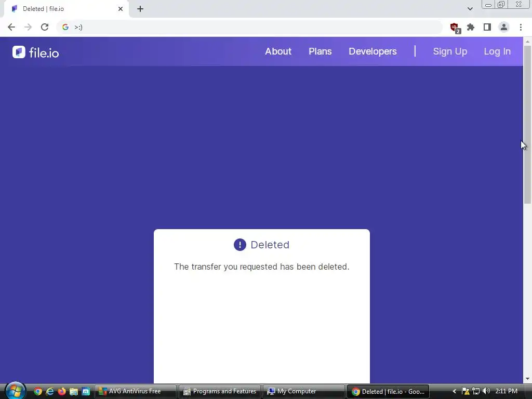This screenshot has width=532, height=399.
Task: Go back using the browser back arrow
Action: click(11, 27)
